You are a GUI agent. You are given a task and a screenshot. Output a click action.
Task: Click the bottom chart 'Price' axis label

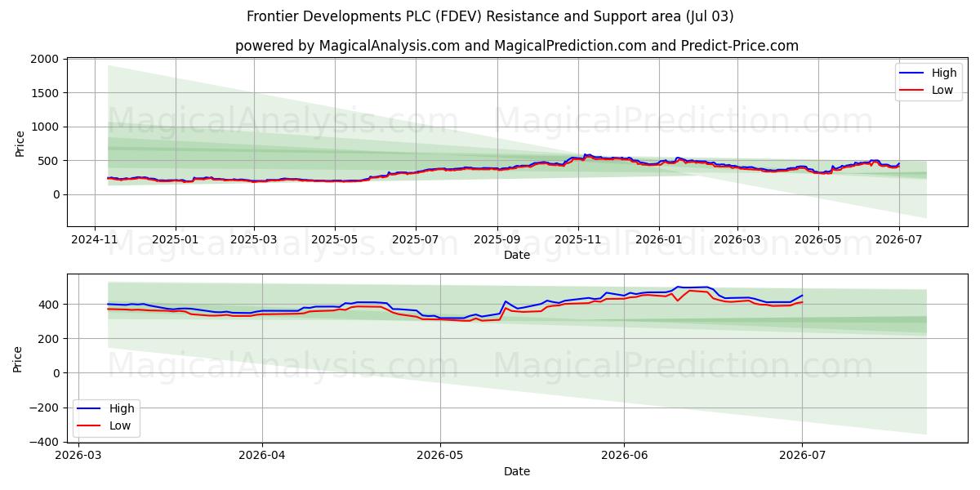[18, 359]
